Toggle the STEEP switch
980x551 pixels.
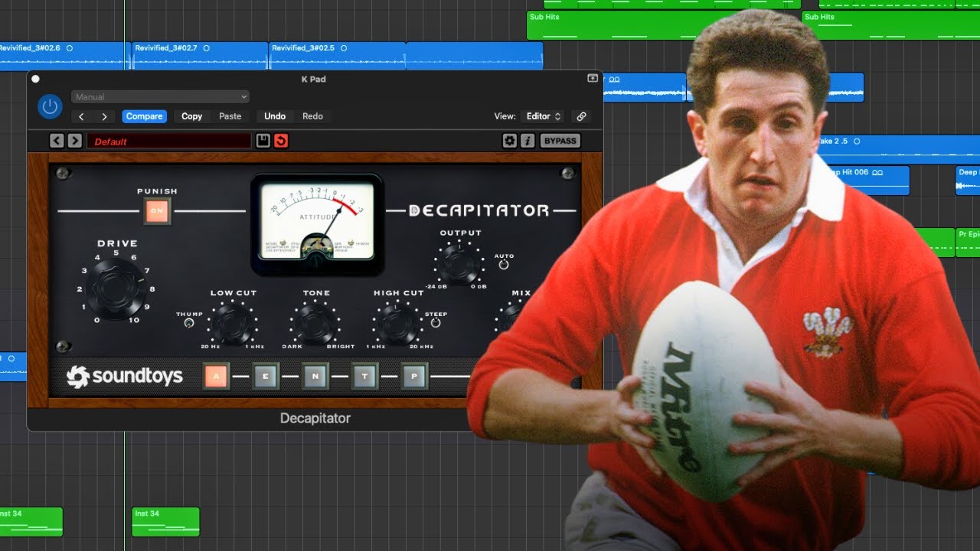pos(436,323)
